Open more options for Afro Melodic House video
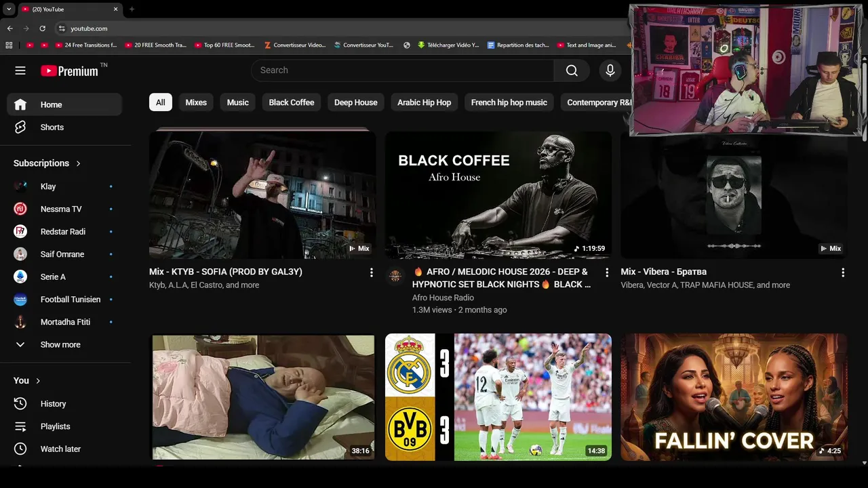This screenshot has width=868, height=488. tap(607, 272)
